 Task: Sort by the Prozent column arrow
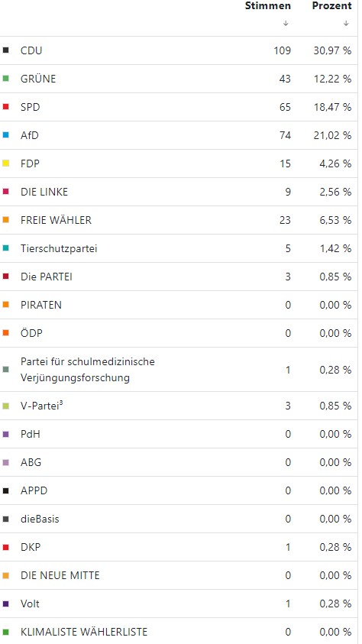(x=346, y=24)
